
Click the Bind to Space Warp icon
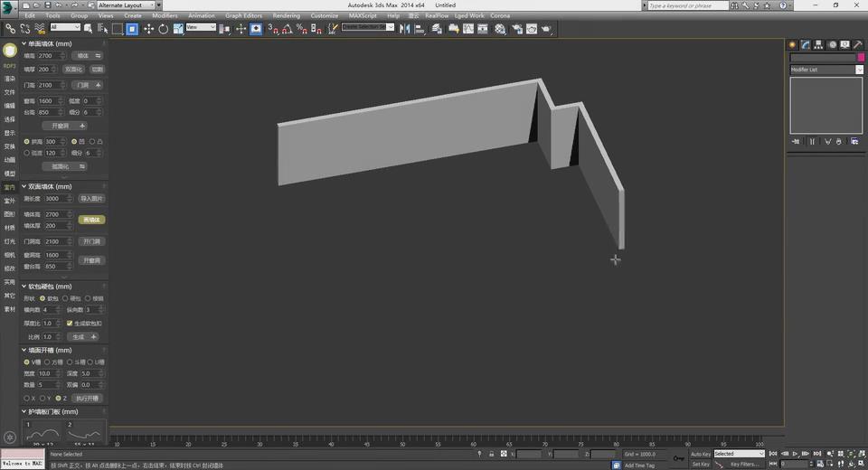(40, 29)
